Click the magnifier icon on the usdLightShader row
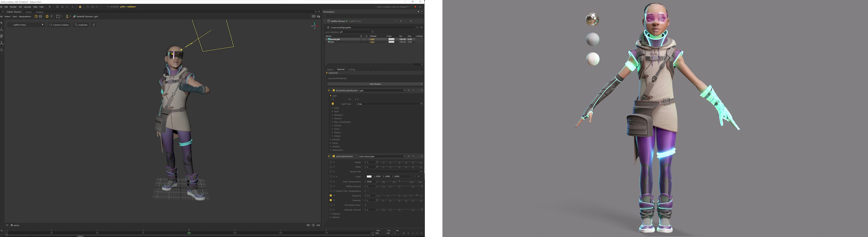 coord(413,156)
